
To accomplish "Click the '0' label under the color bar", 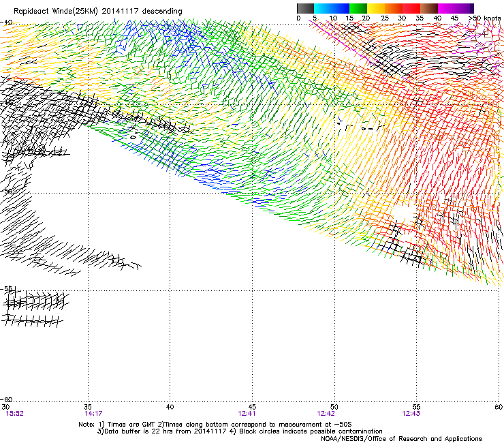I will click(x=298, y=18).
